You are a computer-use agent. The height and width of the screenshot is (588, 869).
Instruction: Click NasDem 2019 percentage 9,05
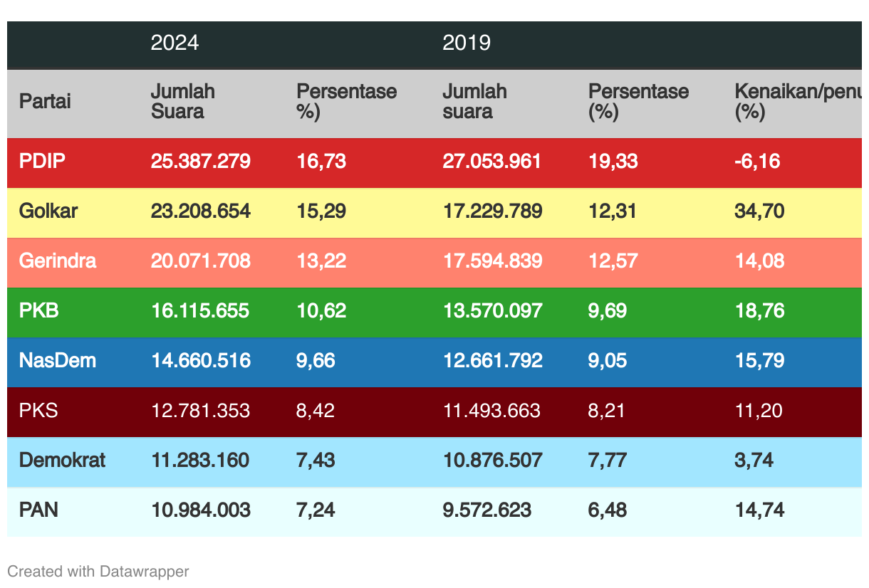coord(608,360)
